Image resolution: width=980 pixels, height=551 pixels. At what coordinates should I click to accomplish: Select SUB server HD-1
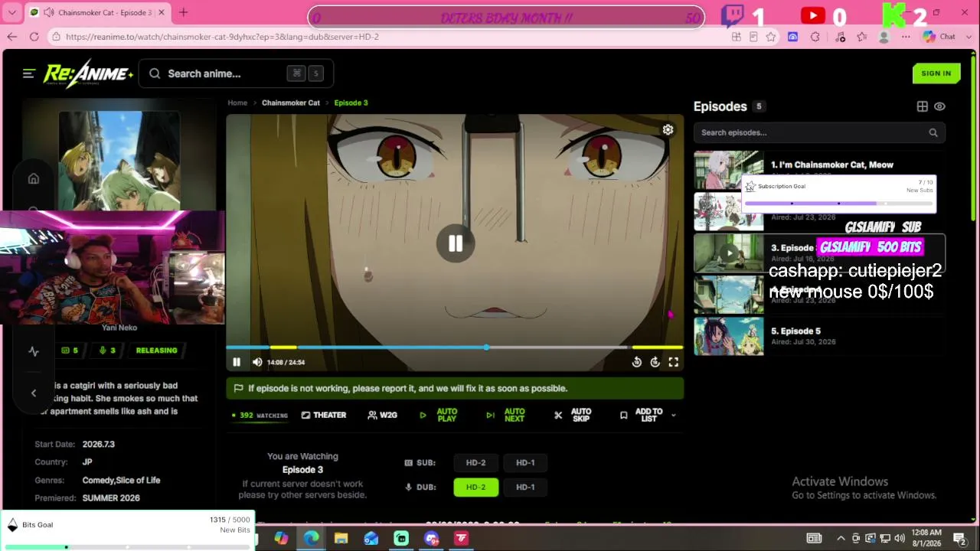pos(525,462)
